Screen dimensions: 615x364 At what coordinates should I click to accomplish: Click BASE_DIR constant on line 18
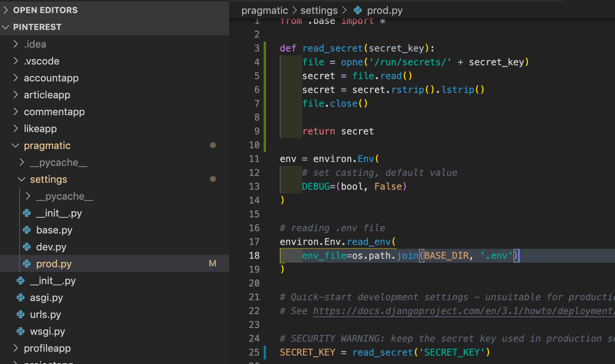tap(446, 256)
